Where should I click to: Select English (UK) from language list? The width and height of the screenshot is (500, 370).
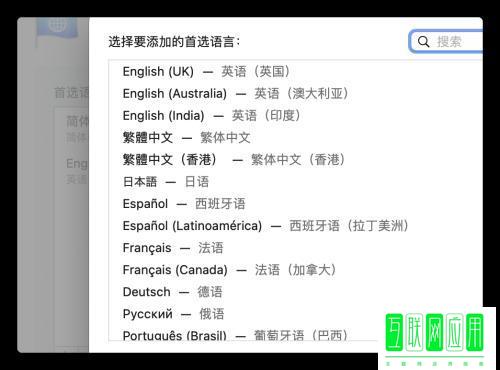click(x=295, y=71)
